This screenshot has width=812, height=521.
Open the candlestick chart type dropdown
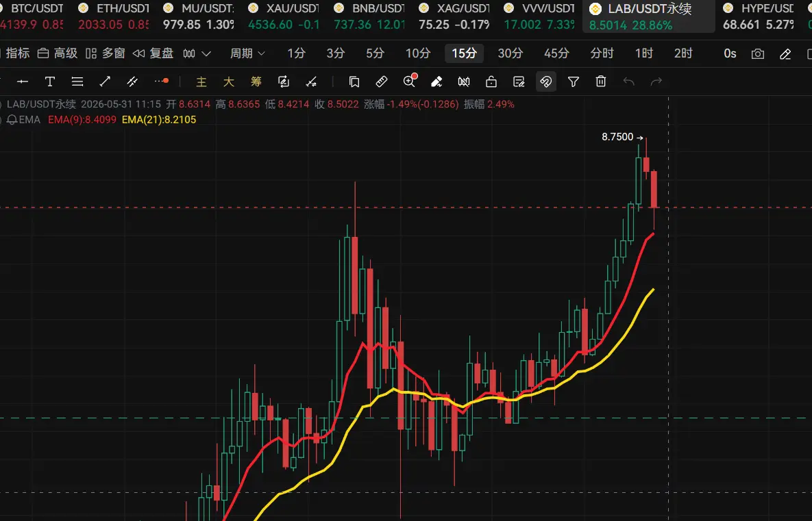click(x=197, y=53)
